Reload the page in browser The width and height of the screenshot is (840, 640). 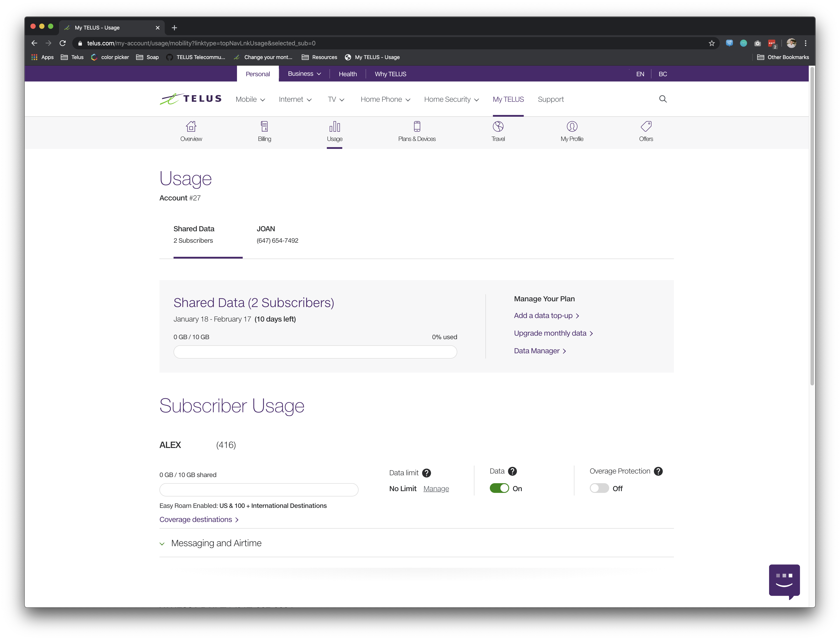(63, 43)
